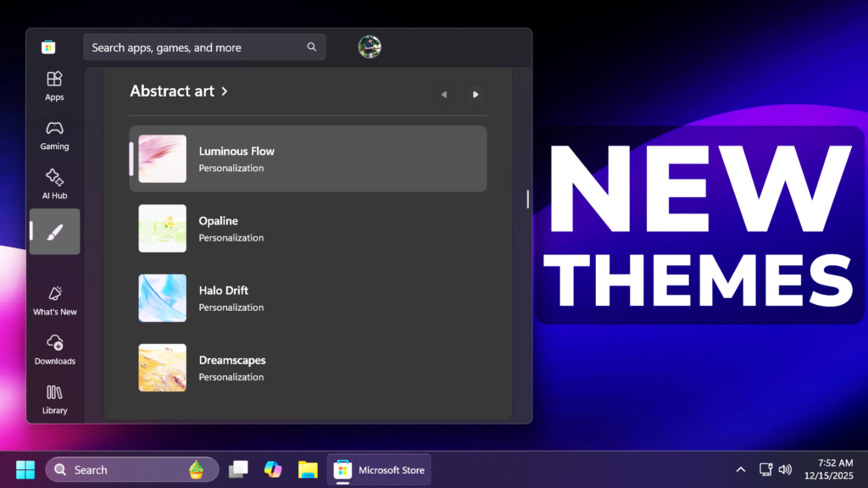Show hidden icons in system tray
The height and width of the screenshot is (488, 868).
click(740, 469)
